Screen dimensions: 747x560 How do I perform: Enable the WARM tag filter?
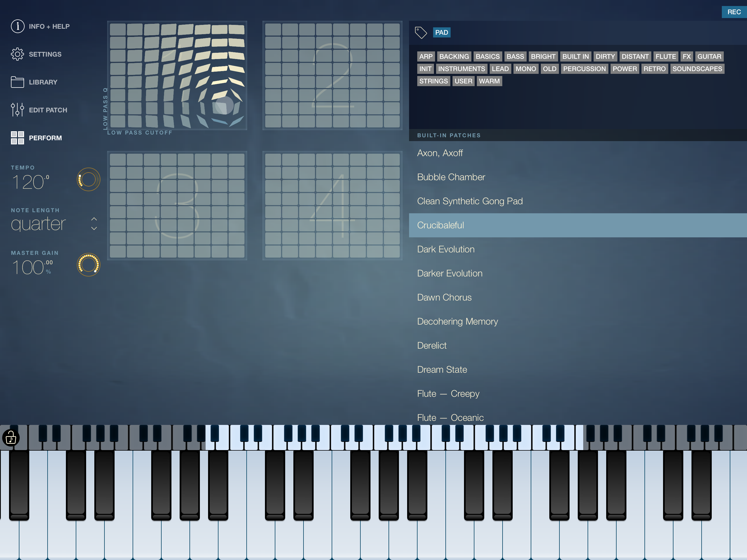489,81
